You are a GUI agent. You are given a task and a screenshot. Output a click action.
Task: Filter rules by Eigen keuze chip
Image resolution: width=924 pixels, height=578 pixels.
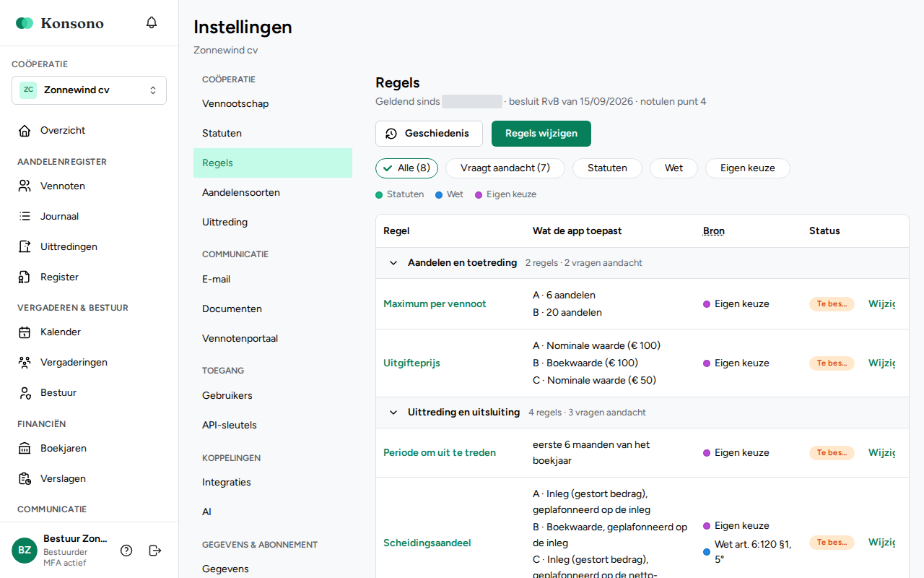748,168
